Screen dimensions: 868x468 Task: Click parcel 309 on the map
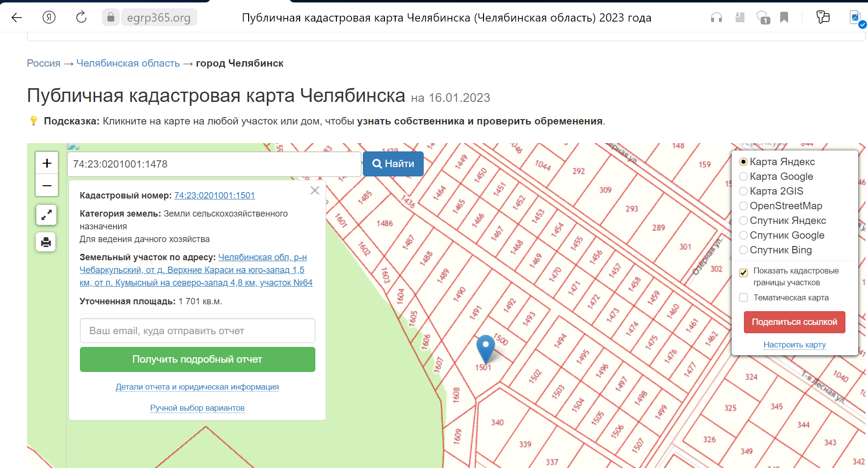(x=605, y=190)
